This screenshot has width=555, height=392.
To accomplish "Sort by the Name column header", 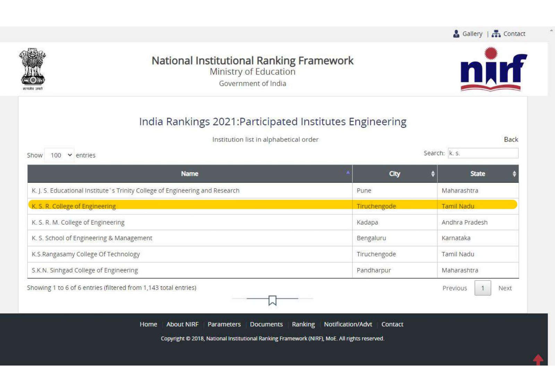I will (x=189, y=174).
